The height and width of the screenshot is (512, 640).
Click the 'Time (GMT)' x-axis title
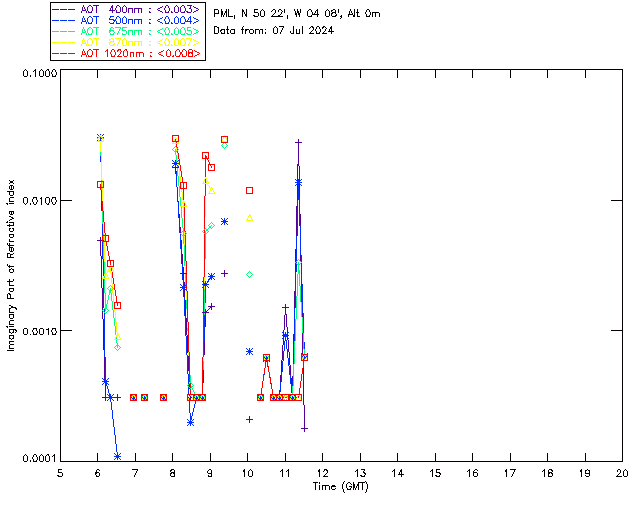[x=340, y=486]
